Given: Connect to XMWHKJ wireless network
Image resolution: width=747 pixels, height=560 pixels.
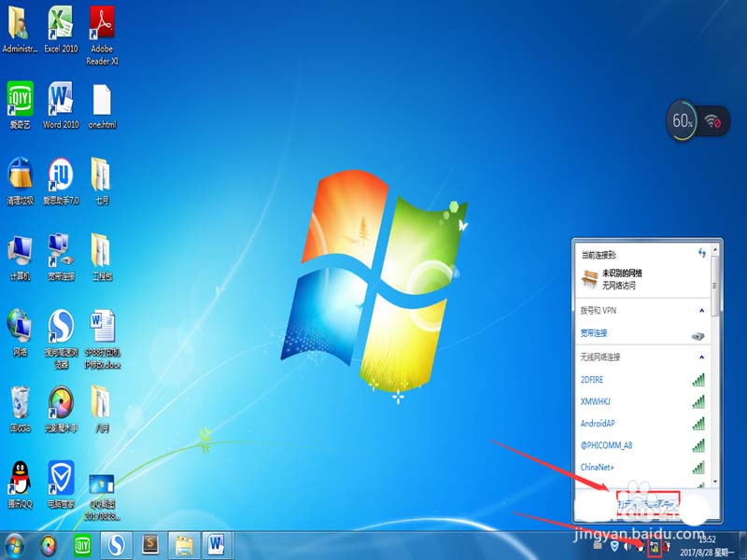Looking at the screenshot, I should click(x=642, y=401).
